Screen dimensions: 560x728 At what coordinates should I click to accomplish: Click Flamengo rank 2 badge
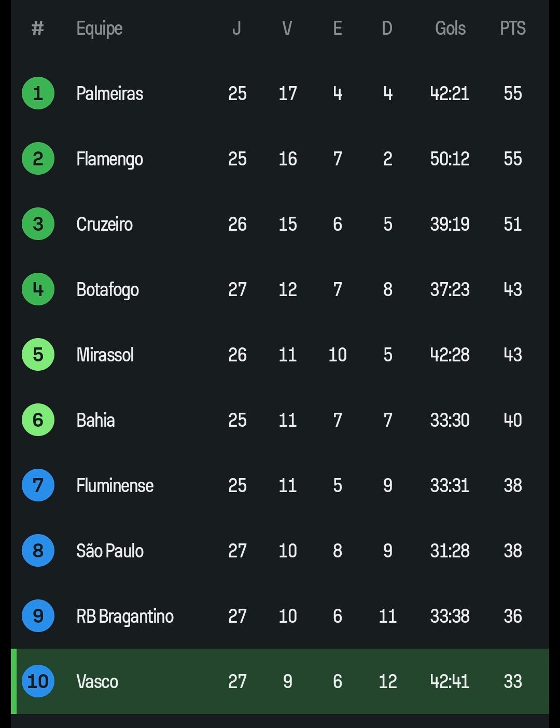[x=38, y=159]
